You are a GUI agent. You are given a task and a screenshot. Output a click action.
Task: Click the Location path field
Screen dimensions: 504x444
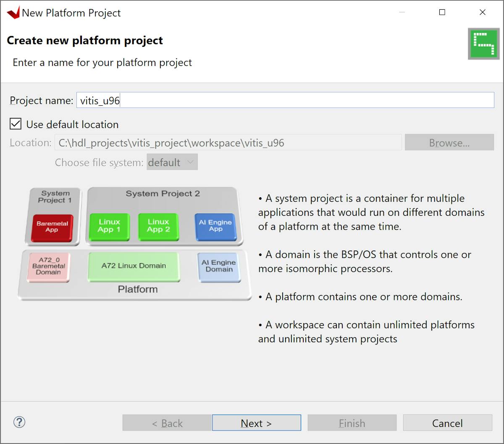[228, 143]
